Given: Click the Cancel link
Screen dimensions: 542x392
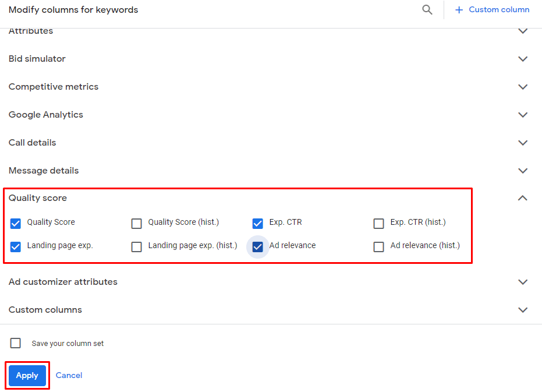Looking at the screenshot, I should pos(69,375).
